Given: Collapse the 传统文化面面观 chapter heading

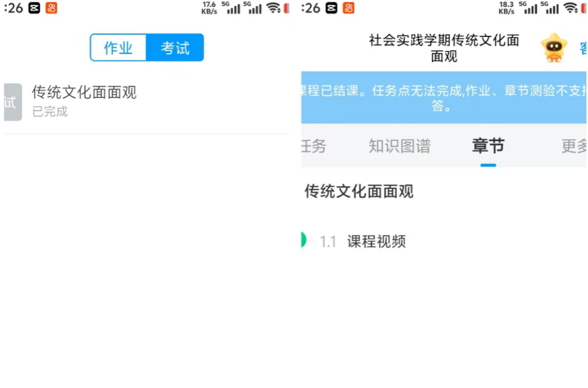Looking at the screenshot, I should (x=359, y=191).
